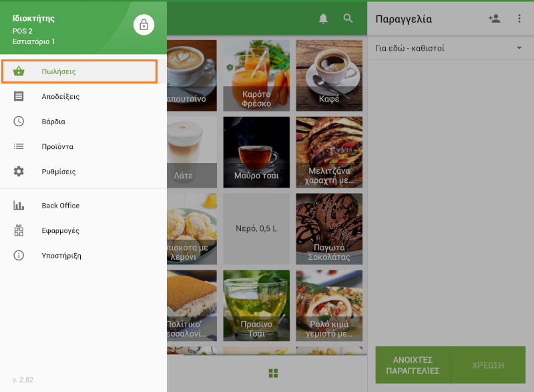Open Υποστήριξη menu entry
Screen dimensions: 534x392
[x=61, y=256]
